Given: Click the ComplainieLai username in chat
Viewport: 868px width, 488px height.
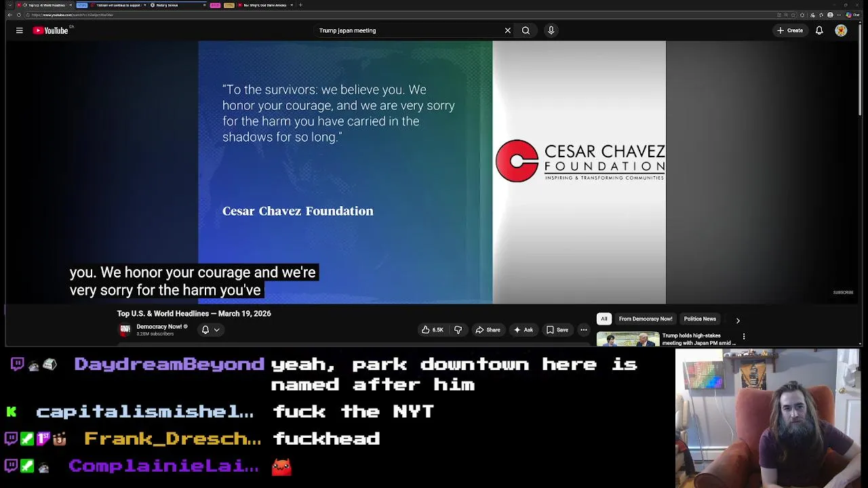Looking at the screenshot, I should click(x=163, y=466).
